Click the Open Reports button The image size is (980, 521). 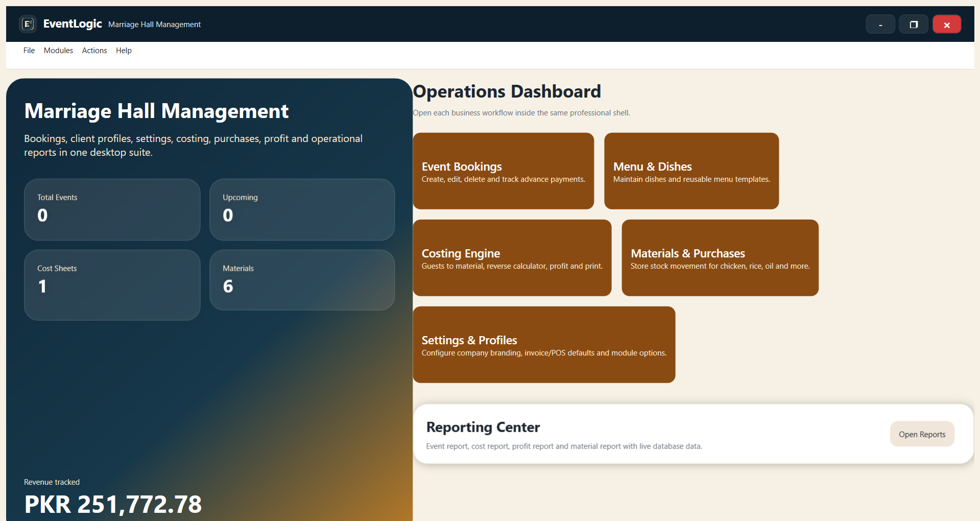(x=922, y=434)
